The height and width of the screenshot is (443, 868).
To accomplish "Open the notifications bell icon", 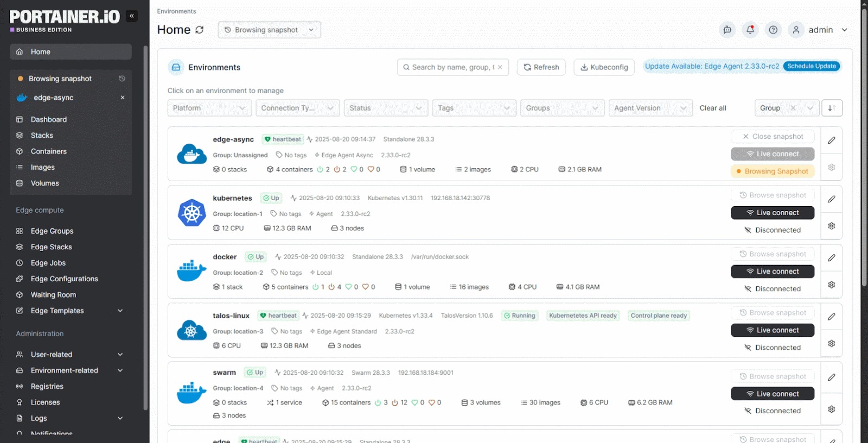I will [750, 30].
